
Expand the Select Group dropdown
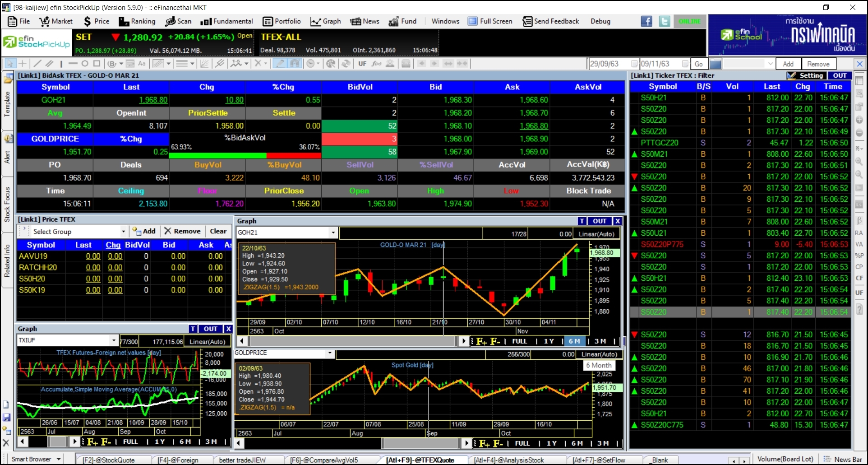click(x=123, y=232)
